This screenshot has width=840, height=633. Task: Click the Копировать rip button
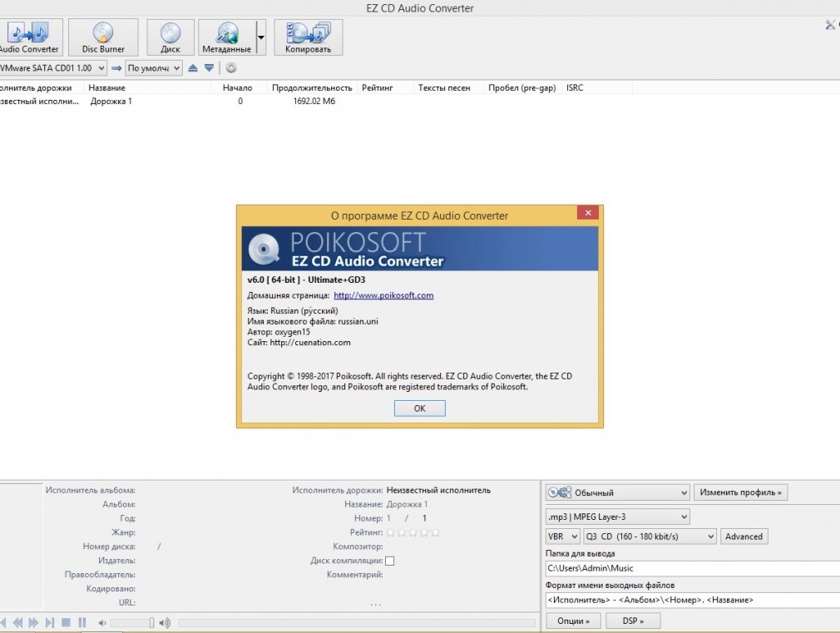(x=308, y=37)
